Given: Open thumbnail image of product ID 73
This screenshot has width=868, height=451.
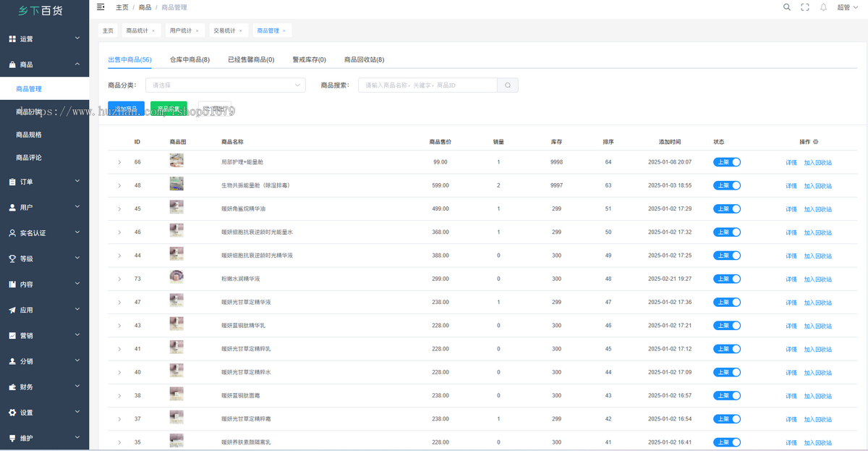Looking at the screenshot, I should tap(176, 277).
